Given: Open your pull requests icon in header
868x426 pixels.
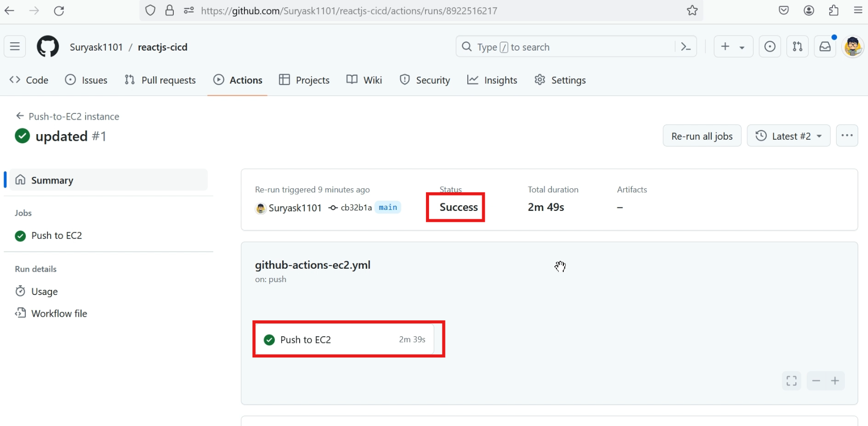Looking at the screenshot, I should coord(797,46).
